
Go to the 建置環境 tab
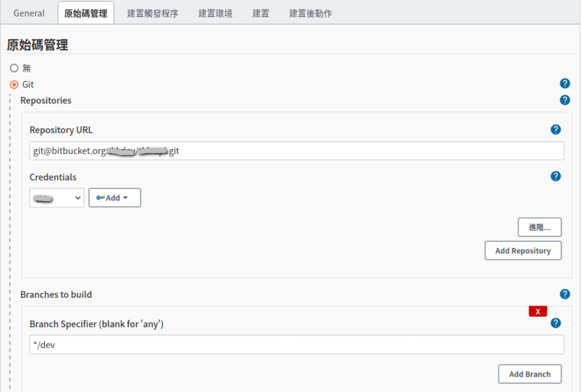click(x=215, y=13)
